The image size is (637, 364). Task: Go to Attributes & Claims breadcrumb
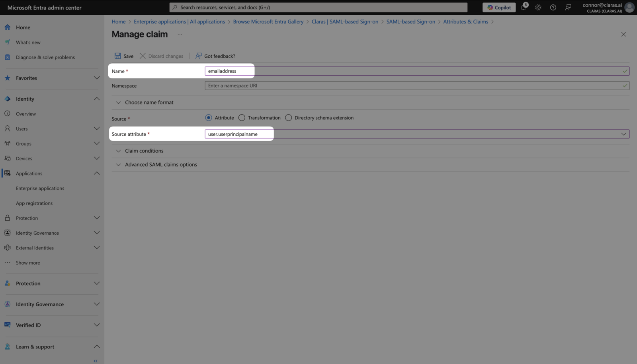(465, 21)
